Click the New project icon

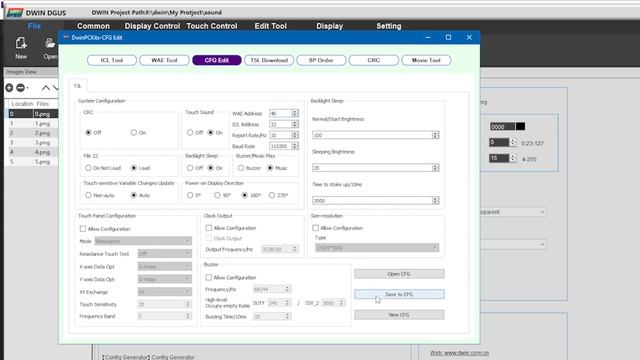[21, 43]
